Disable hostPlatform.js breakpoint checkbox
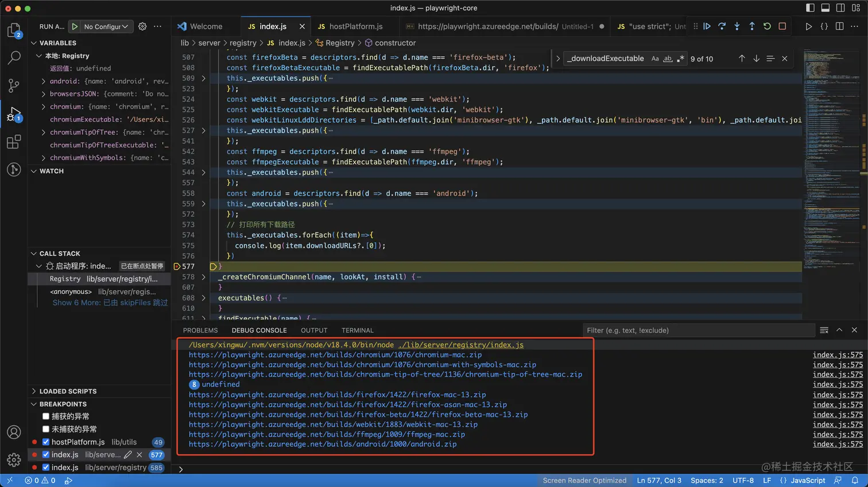This screenshot has width=868, height=487. click(x=46, y=442)
